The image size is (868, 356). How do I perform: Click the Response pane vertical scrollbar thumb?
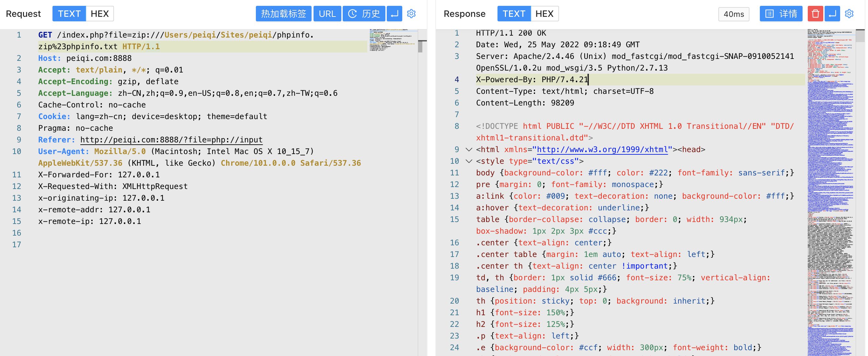pos(860,36)
